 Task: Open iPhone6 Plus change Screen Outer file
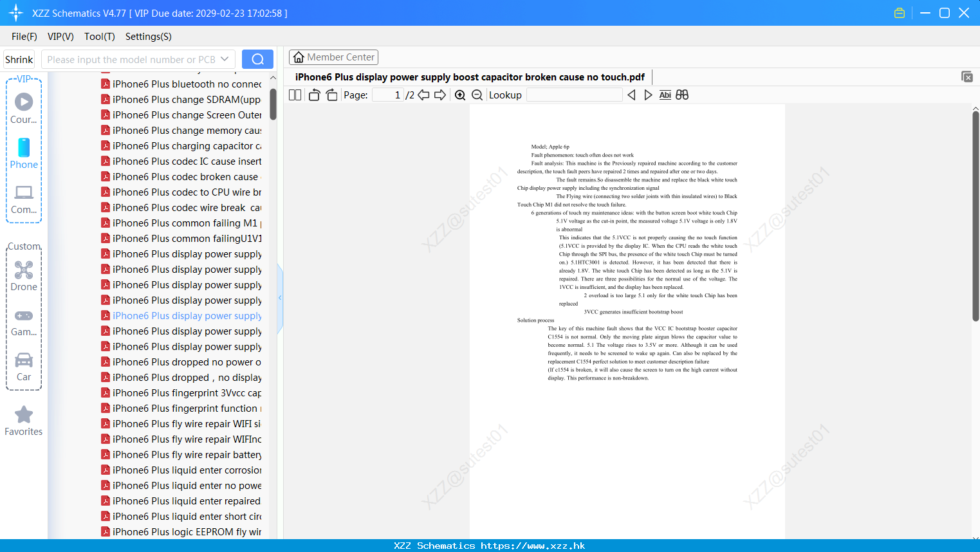click(x=181, y=115)
